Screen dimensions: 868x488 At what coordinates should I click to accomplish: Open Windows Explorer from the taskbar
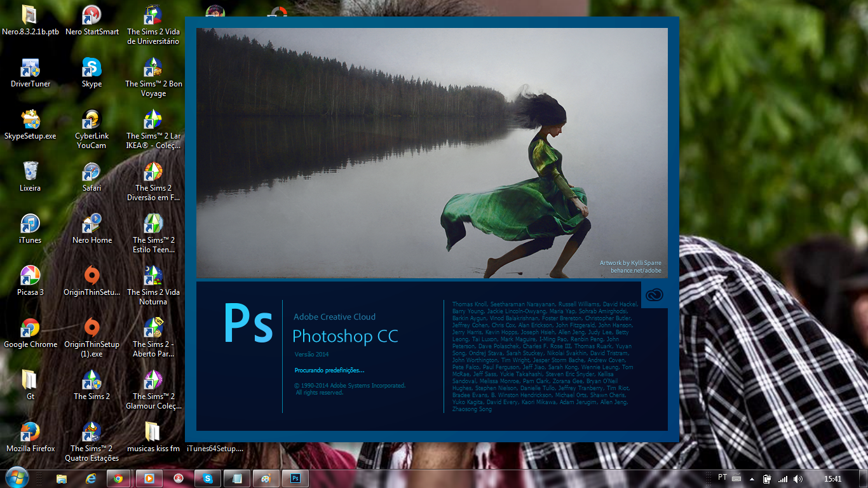[62, 478]
